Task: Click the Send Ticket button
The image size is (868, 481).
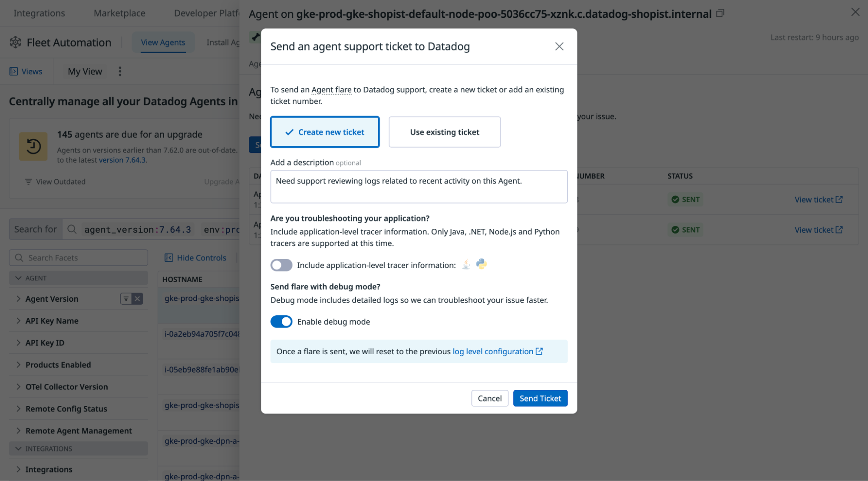Action: [540, 398]
